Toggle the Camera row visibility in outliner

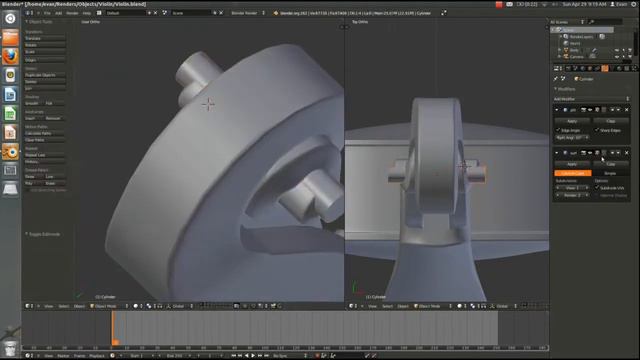(x=617, y=57)
